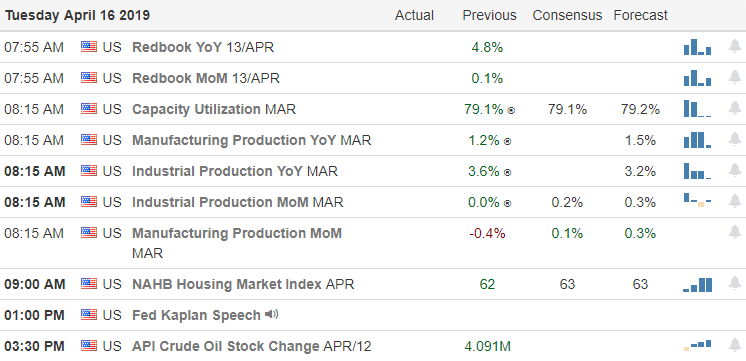Click the Previous column header
Screen dimensions: 746x361
[x=490, y=15]
